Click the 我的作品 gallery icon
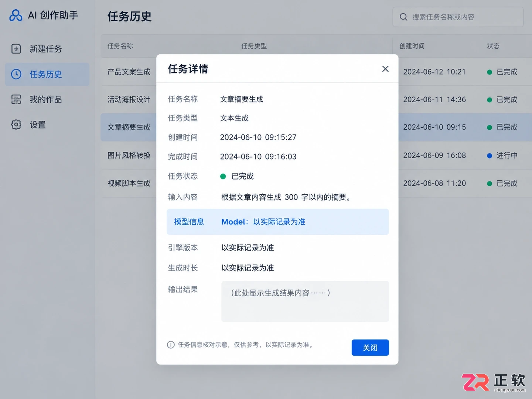This screenshot has height=399, width=532. click(16, 99)
